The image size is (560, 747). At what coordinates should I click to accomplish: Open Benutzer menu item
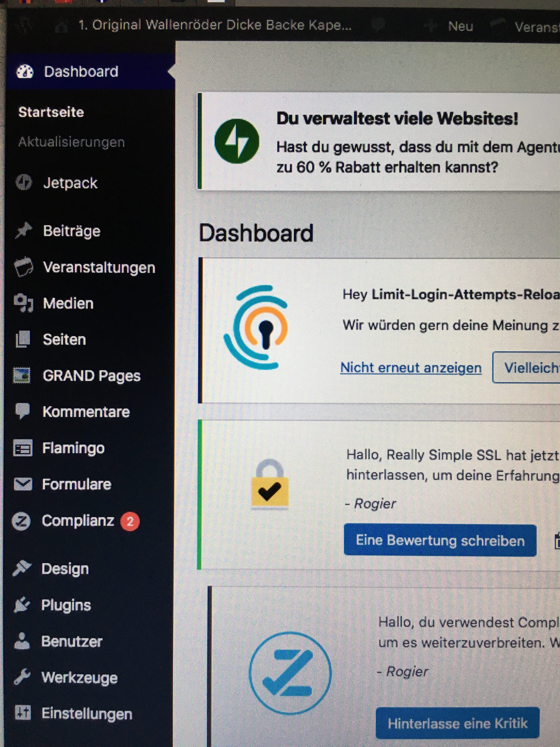click(x=71, y=641)
